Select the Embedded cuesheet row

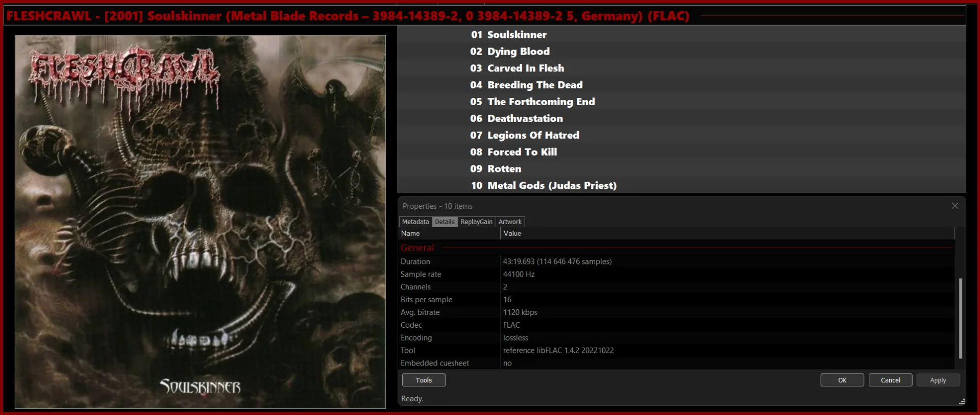(676, 363)
